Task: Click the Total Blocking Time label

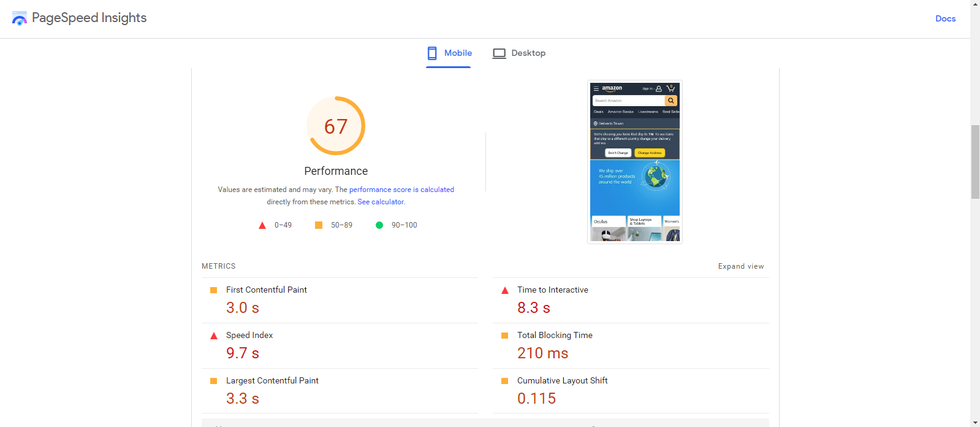Action: pos(555,335)
